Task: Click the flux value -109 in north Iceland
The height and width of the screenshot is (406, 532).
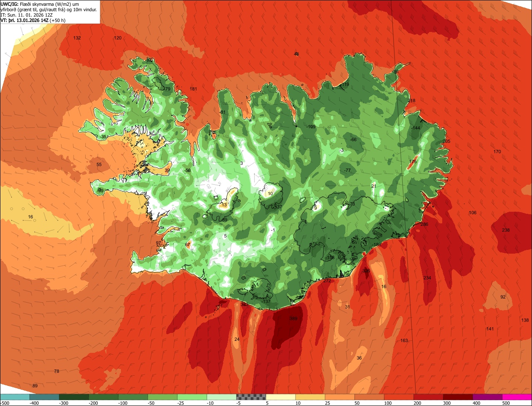Action: (x=310, y=127)
